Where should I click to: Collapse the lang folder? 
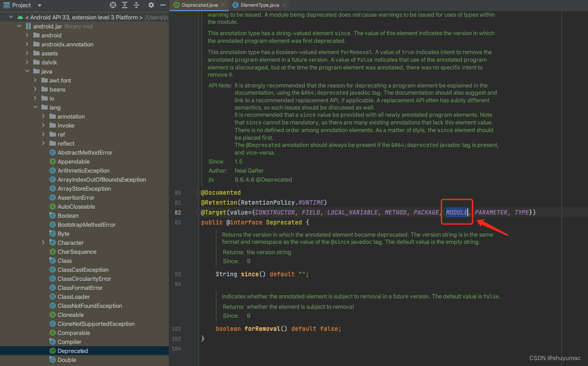click(36, 107)
